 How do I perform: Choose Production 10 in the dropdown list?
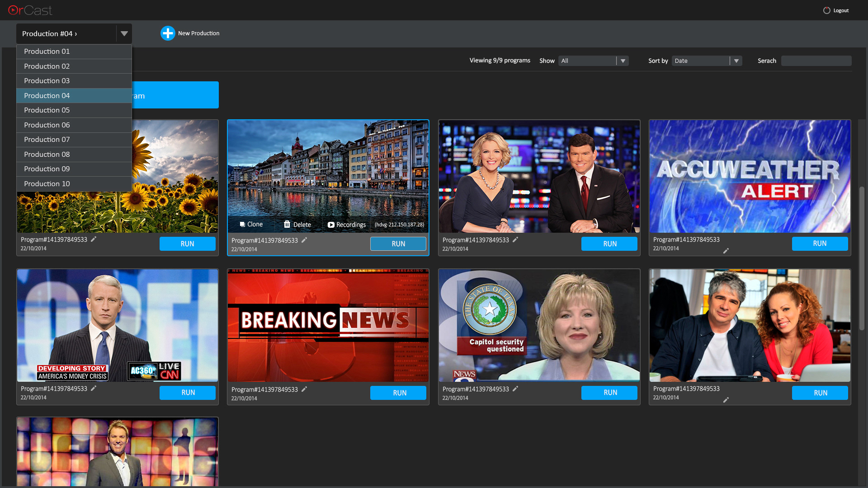coord(47,184)
